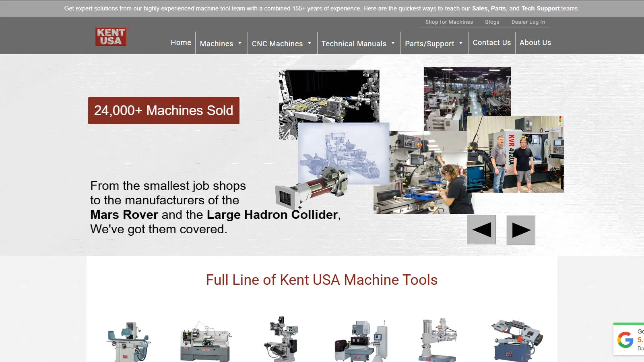Click the Mars Rover bold text

124,215
